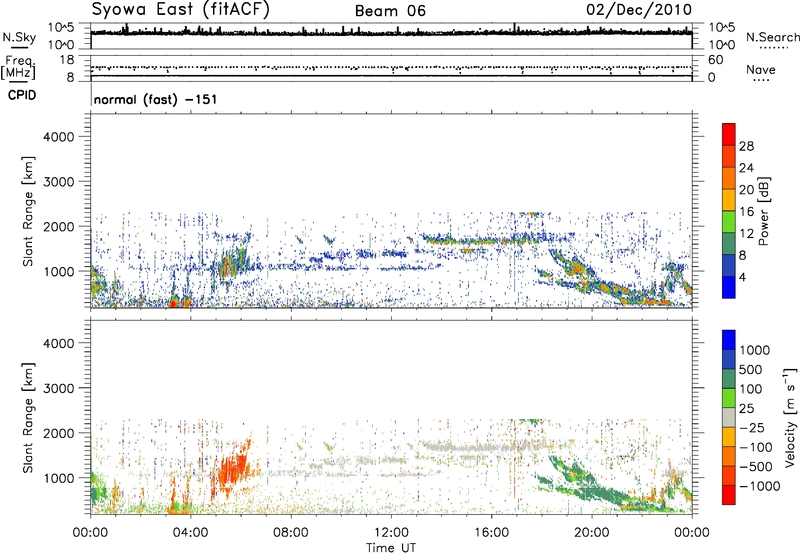Click the red velocity segment below -1000
The width and height of the screenshot is (800, 554).
729,495
